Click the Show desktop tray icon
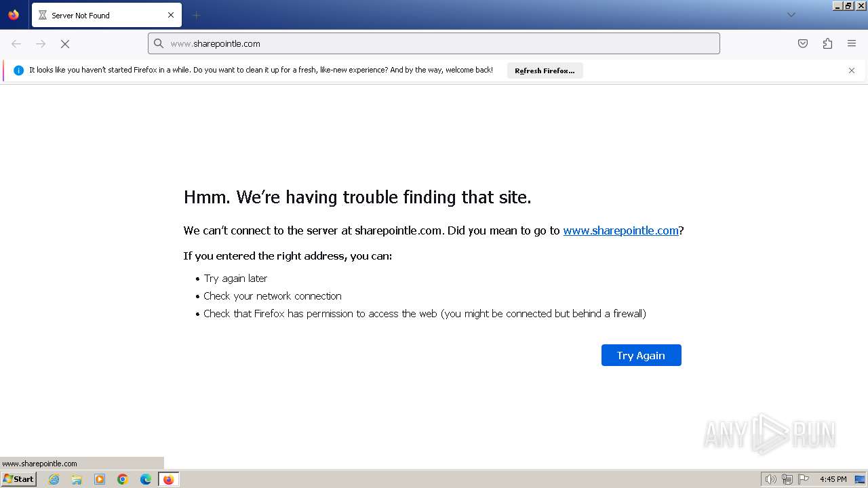 [860, 479]
